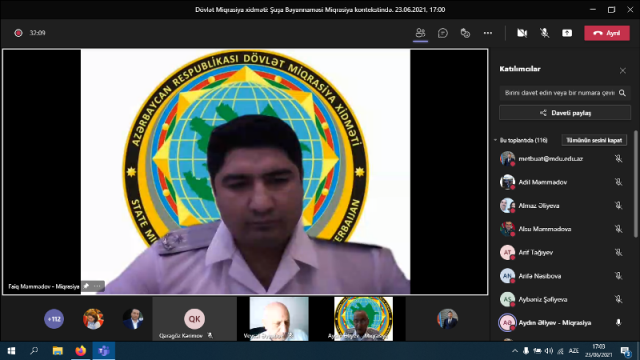Click Tümünün sesini kapat button

click(x=594, y=140)
